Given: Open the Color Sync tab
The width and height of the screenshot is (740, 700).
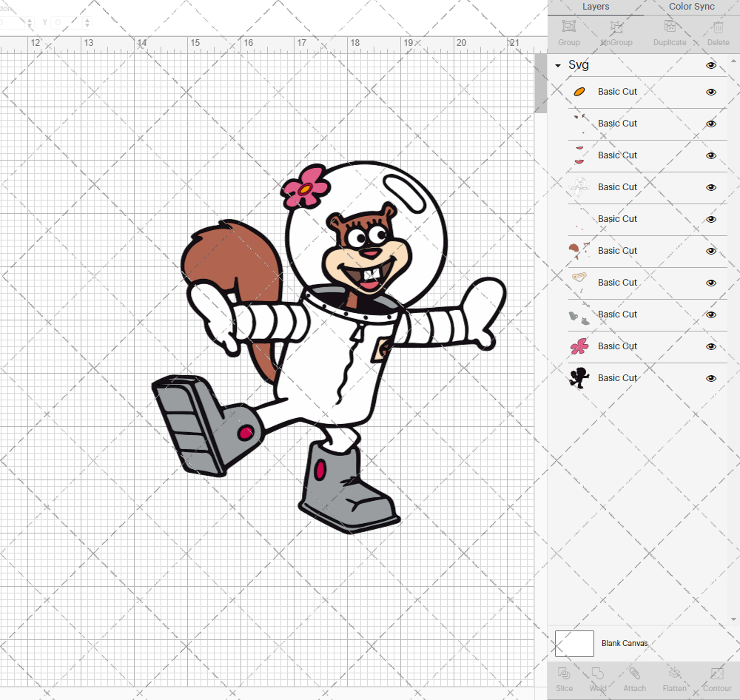Looking at the screenshot, I should (691, 7).
